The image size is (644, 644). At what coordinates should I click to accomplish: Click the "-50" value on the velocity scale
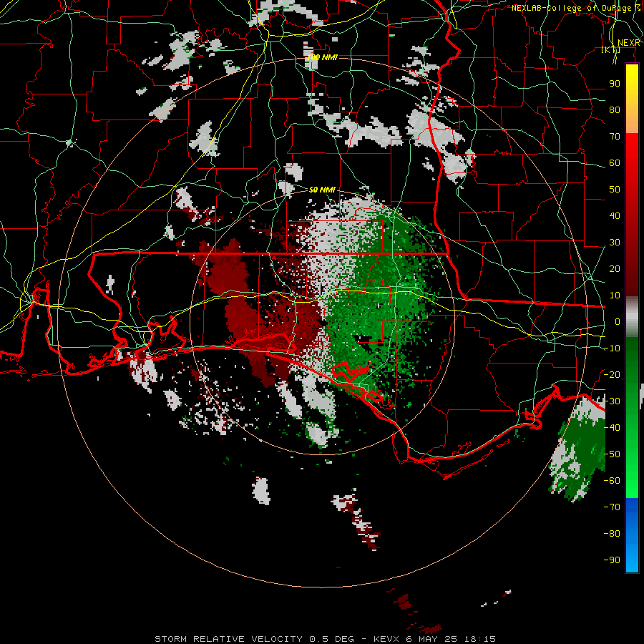tap(612, 454)
